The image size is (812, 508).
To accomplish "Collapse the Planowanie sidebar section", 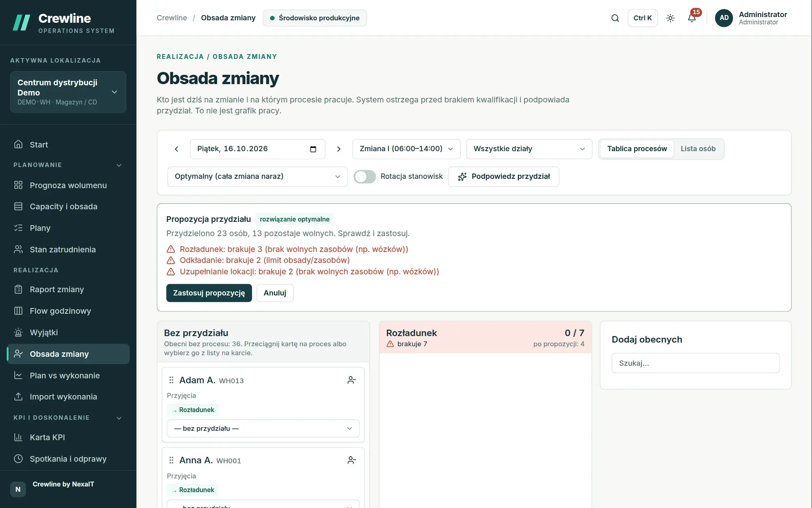I will pyautogui.click(x=68, y=165).
